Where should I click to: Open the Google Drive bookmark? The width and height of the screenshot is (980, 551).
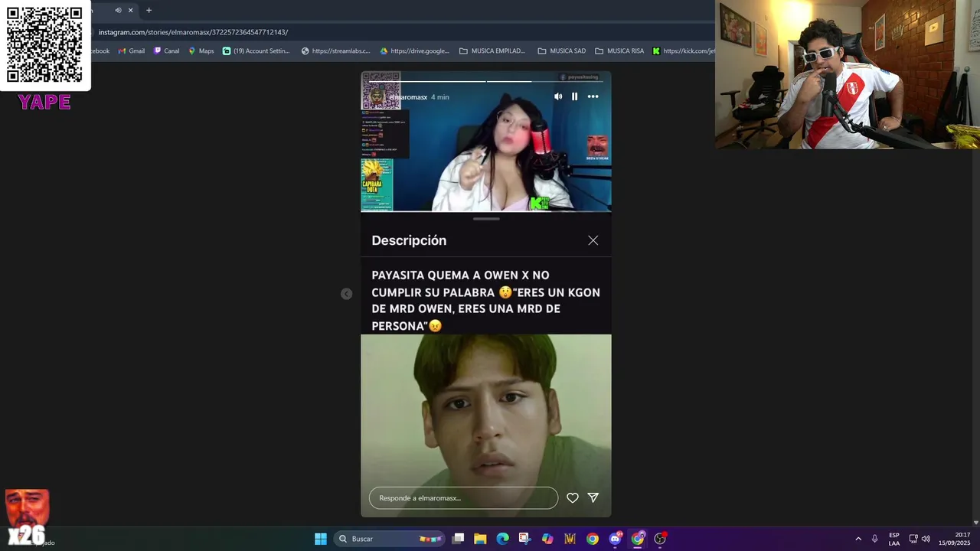(414, 51)
